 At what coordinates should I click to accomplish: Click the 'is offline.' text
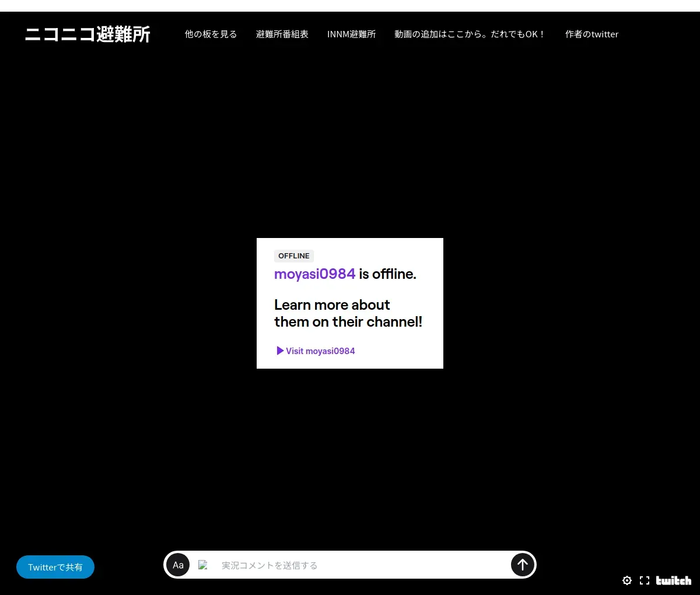pos(388,274)
